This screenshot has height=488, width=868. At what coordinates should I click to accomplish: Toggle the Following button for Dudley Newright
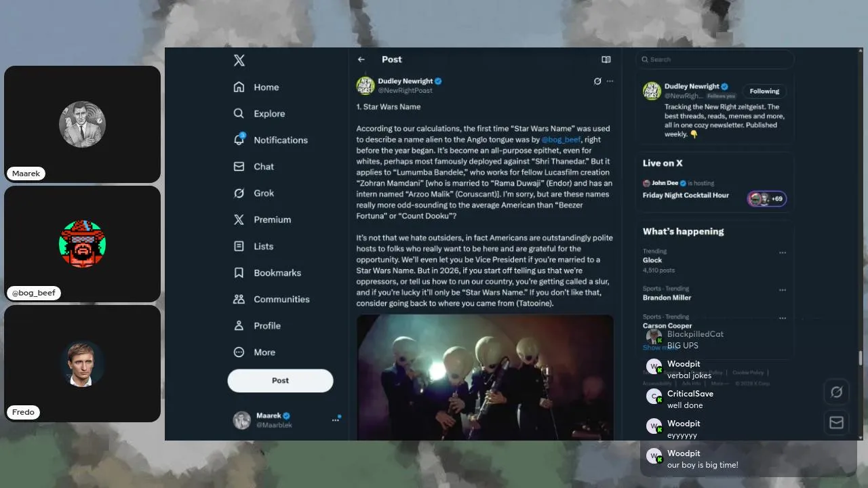pos(764,91)
